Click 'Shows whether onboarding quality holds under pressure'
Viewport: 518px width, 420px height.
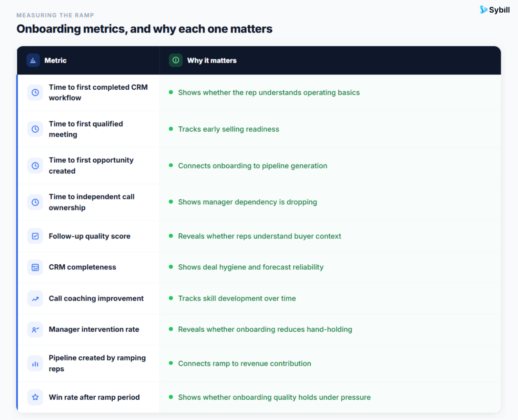(274, 397)
